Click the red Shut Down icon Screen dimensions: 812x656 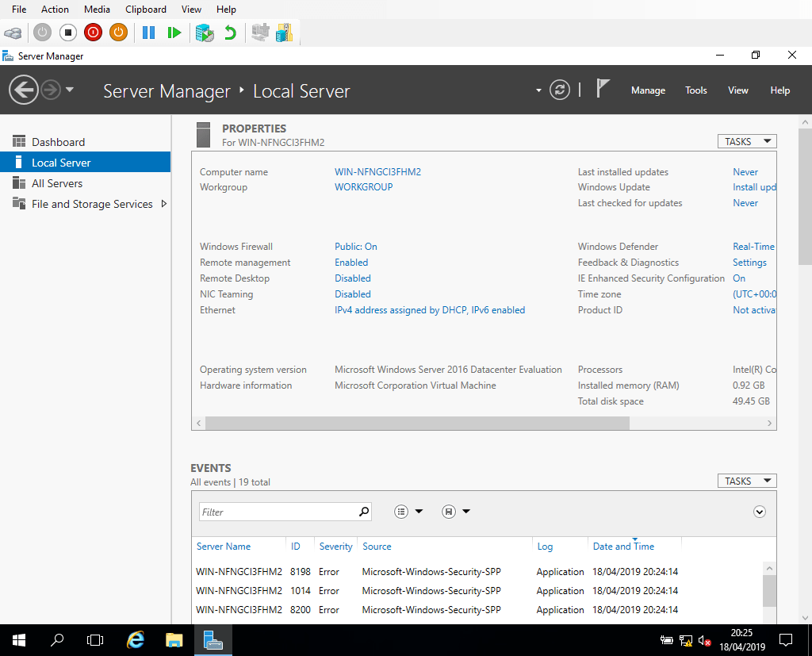click(x=94, y=33)
